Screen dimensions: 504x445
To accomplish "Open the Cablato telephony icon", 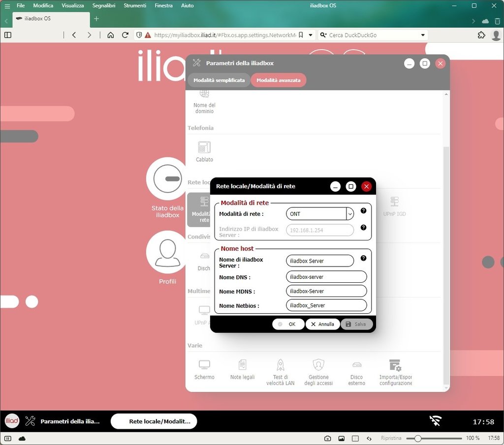I will pos(204,151).
